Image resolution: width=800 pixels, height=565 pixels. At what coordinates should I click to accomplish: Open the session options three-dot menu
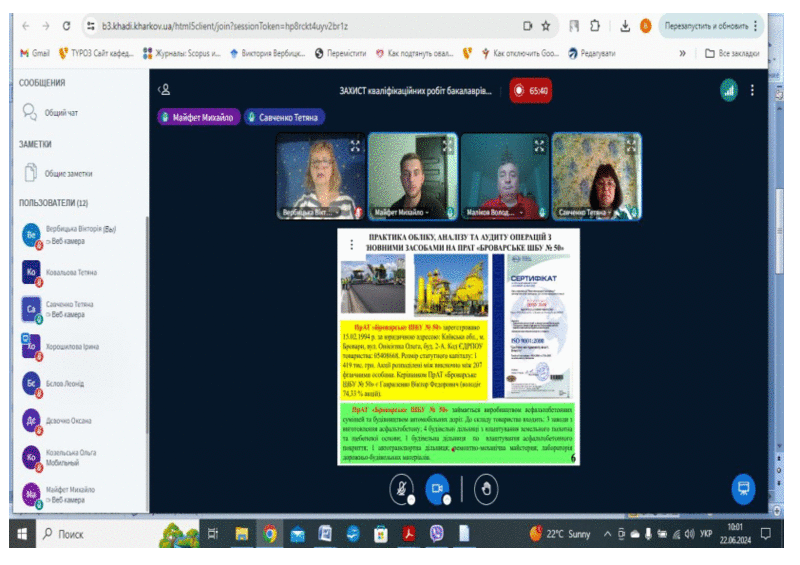pyautogui.click(x=752, y=90)
